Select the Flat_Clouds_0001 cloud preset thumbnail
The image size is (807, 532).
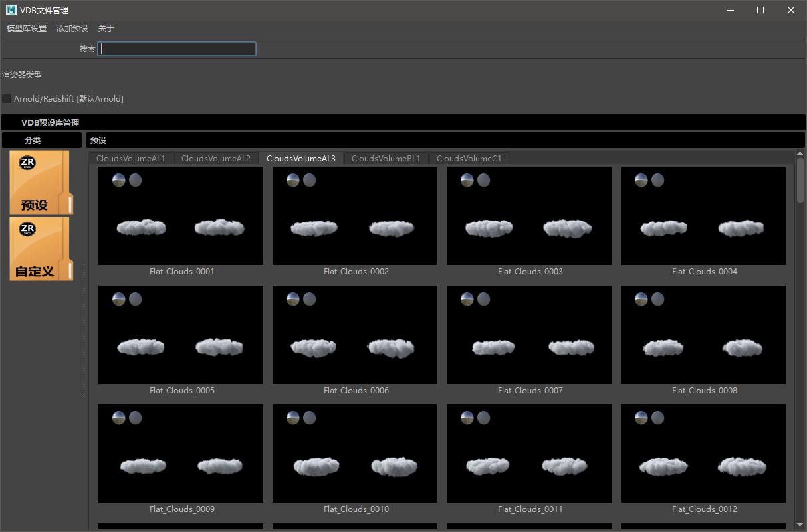[x=181, y=216]
